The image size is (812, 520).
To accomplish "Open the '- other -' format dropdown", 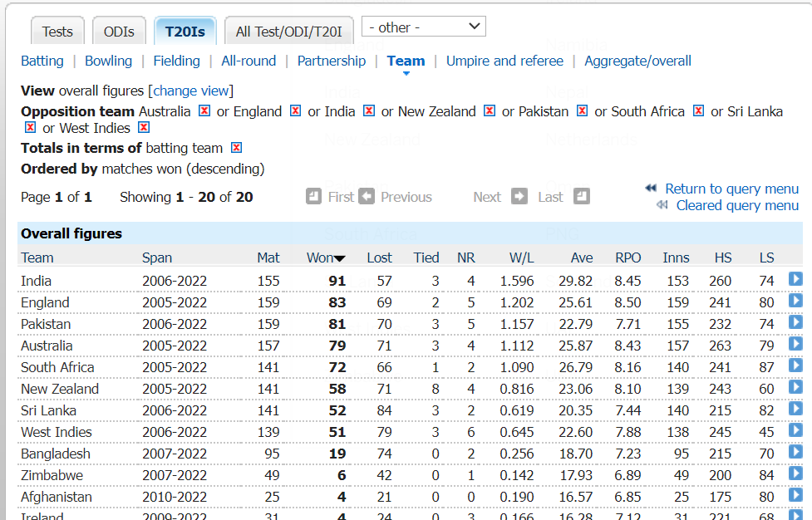I will pos(424,27).
